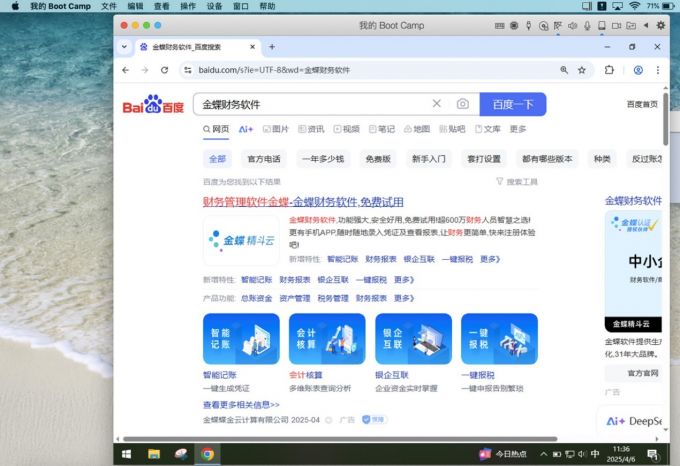The image size is (680, 466).
Task: Open the shared folder icon in toolbar
Action: (631, 26)
